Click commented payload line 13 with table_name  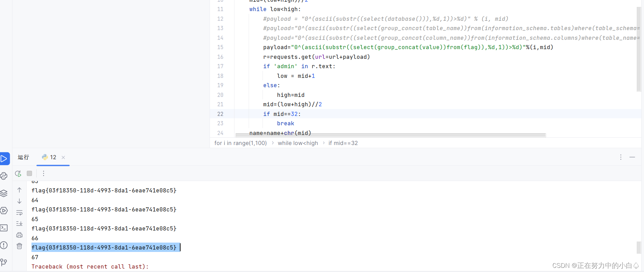click(x=451, y=28)
